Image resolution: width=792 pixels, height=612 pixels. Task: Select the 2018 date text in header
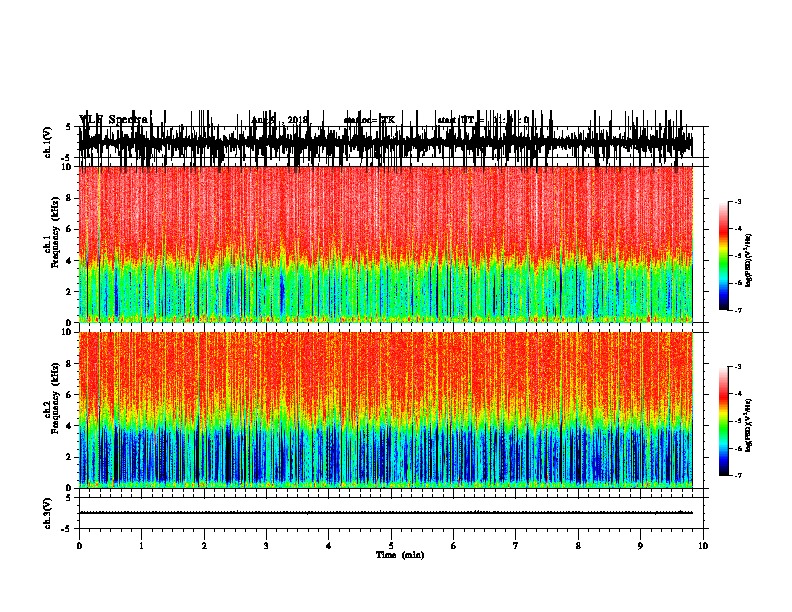[297, 120]
